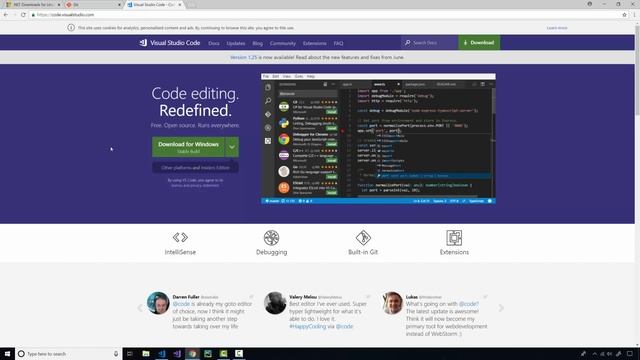Click Learn more in cookie banner
Screen dimensions: 640x360
(x=557, y=28)
